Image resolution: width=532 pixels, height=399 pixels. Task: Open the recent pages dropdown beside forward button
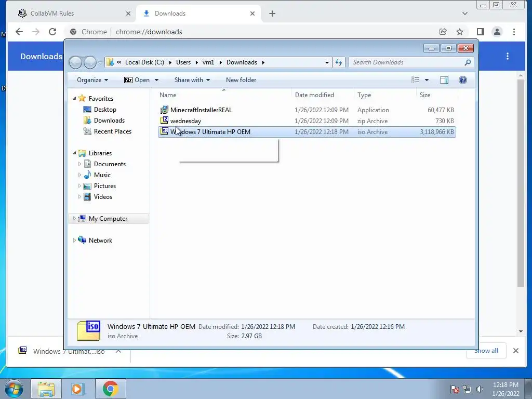tap(100, 62)
